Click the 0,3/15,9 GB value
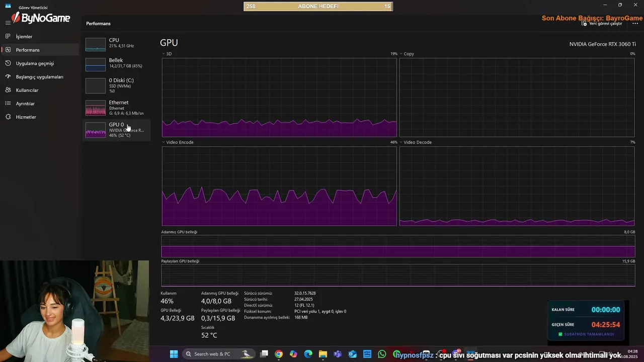This screenshot has height=362, width=644. tap(218, 318)
